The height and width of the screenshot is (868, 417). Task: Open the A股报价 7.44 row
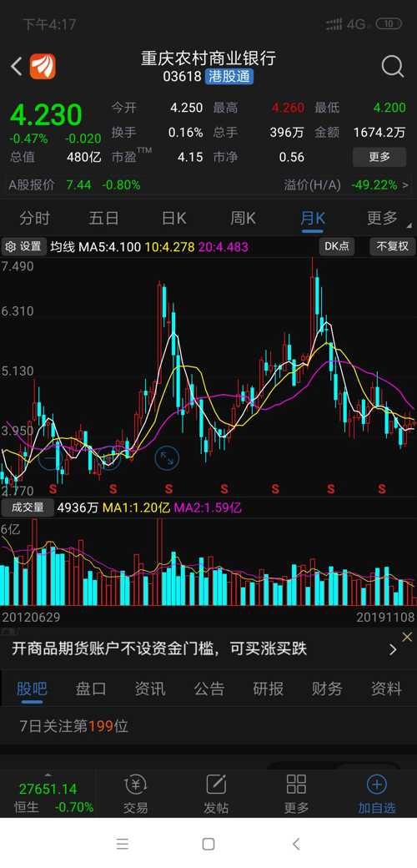click(x=75, y=185)
